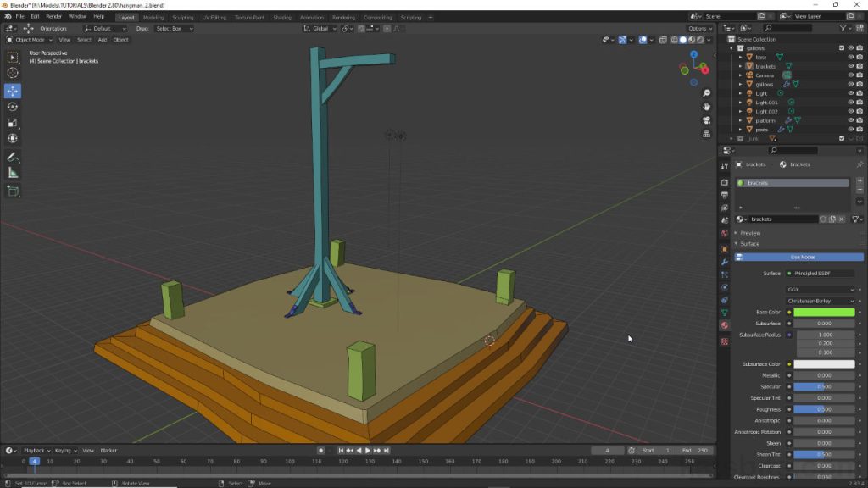This screenshot has height=488, width=868.
Task: Select the 3D Cursor tool
Action: tap(13, 72)
